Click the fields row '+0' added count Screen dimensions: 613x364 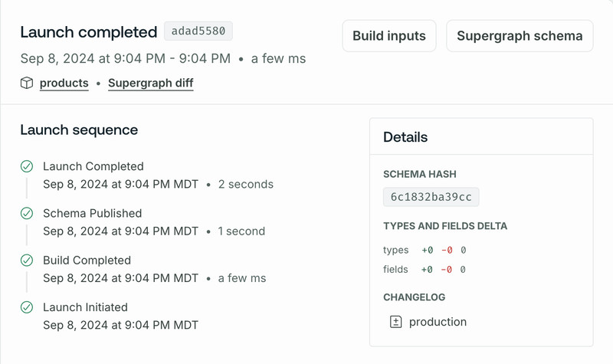click(x=427, y=270)
